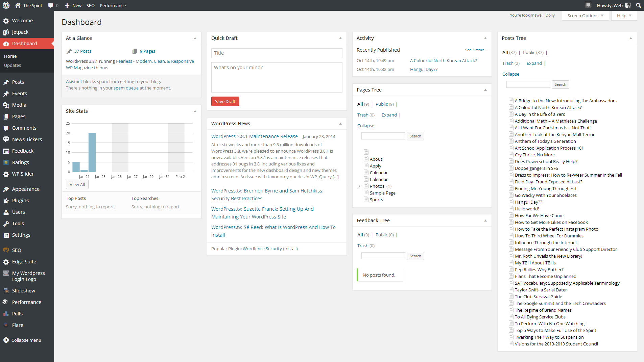This screenshot has width=644, height=362.
Task: Open the Feedback sidebar icon
Action: coord(6,151)
